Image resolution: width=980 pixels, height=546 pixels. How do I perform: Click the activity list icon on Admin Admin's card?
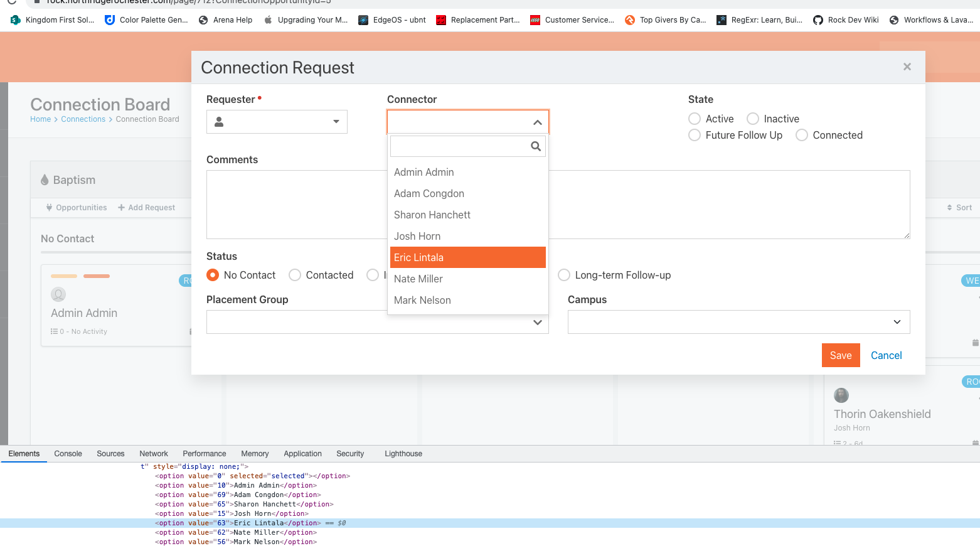point(54,331)
